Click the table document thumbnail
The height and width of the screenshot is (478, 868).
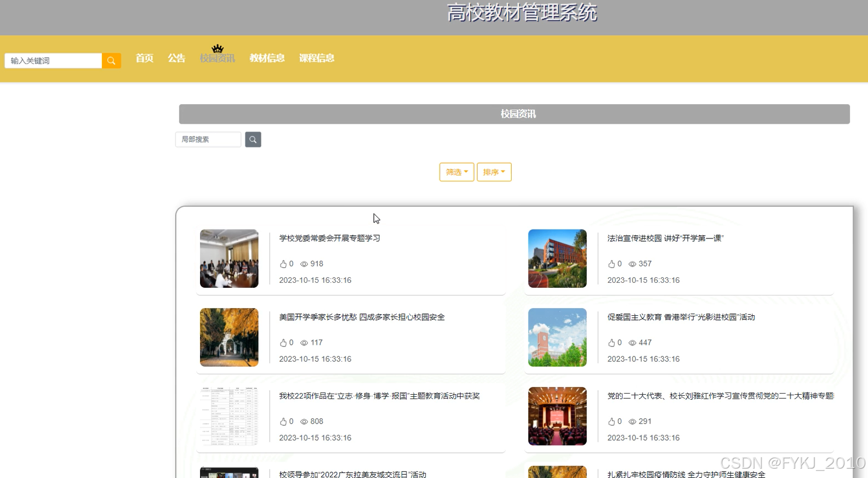point(229,417)
